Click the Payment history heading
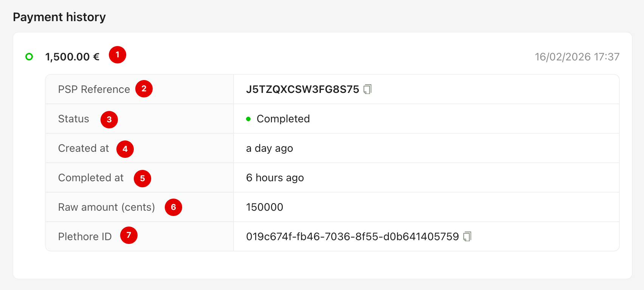The height and width of the screenshot is (290, 644). [59, 17]
